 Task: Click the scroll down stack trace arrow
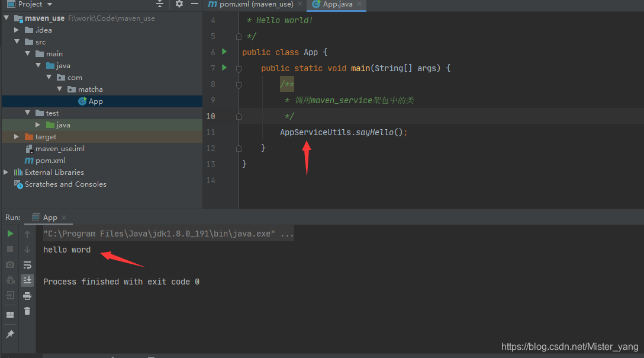(x=27, y=249)
